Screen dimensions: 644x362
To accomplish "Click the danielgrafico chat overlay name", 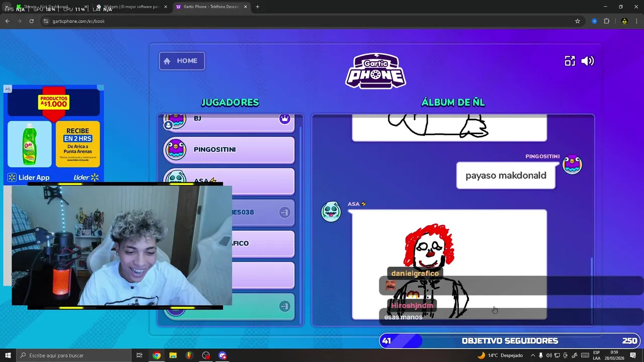I will (415, 273).
